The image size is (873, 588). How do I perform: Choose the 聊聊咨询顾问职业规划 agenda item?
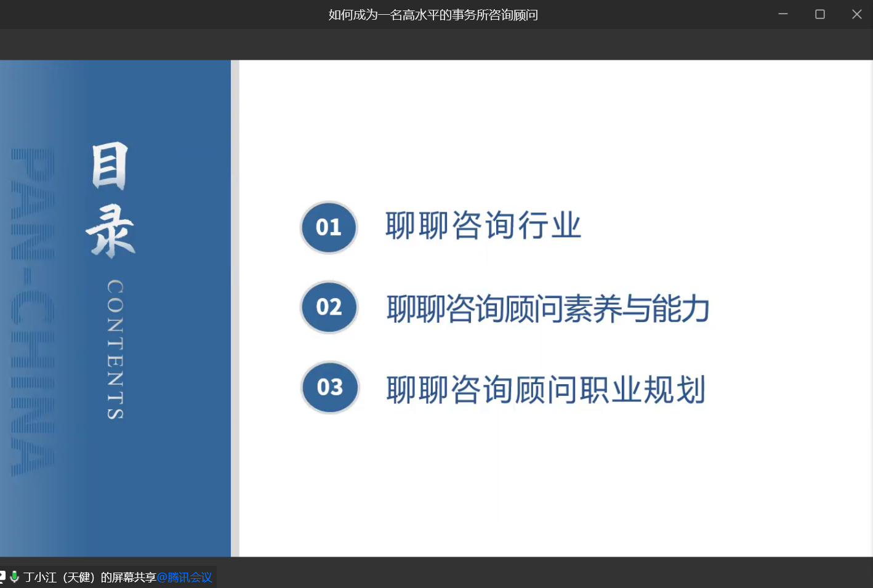[x=545, y=390]
